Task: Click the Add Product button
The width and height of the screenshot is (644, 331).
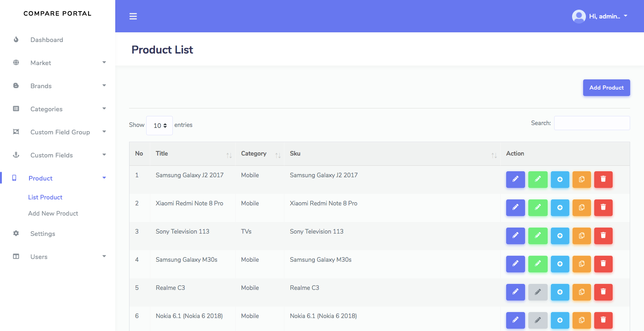Action: 606,88
